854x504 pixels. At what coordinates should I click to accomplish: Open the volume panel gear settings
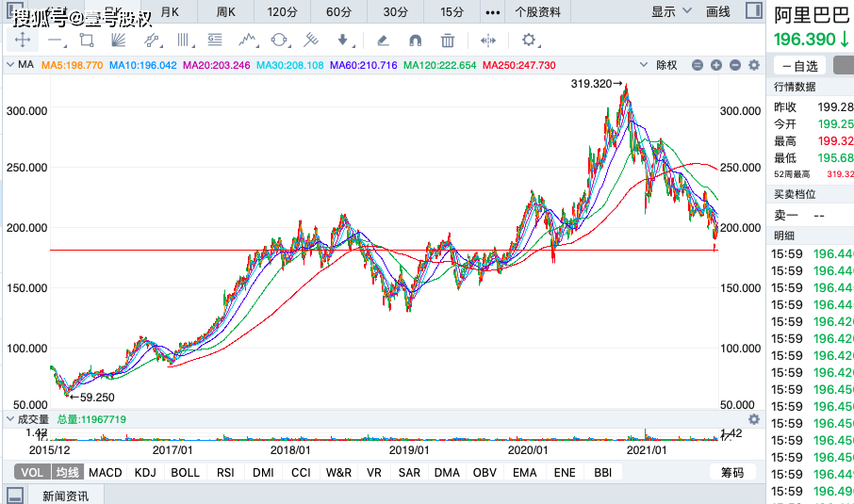(x=754, y=419)
